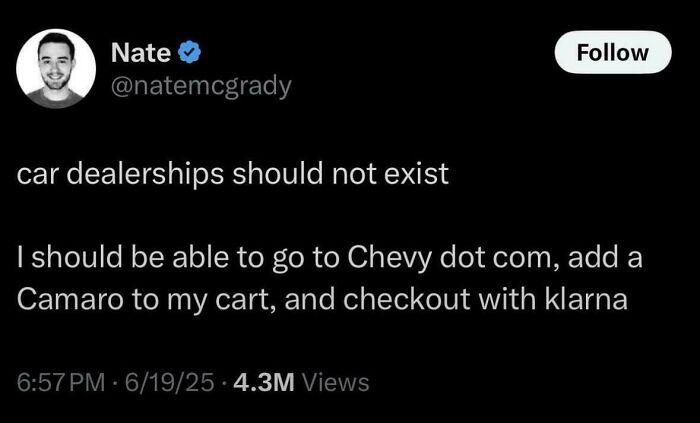The image size is (700, 423).
Task: Click Nate's profile picture avatar
Action: pos(56,67)
